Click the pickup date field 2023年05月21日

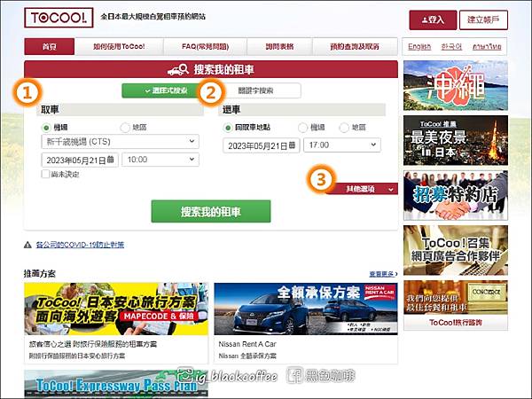pos(80,160)
